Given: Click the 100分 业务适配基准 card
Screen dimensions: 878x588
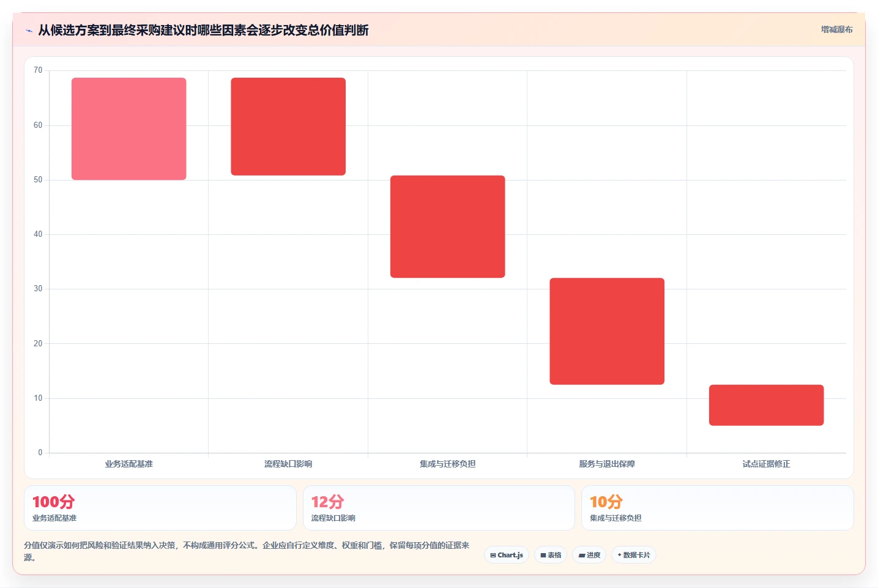Looking at the screenshot, I should click(160, 508).
